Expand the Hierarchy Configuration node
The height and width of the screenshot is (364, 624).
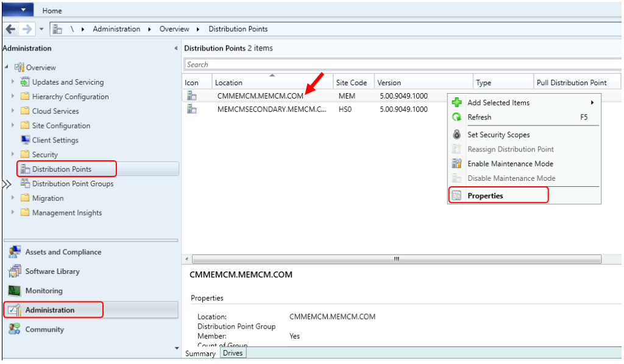[x=12, y=96]
